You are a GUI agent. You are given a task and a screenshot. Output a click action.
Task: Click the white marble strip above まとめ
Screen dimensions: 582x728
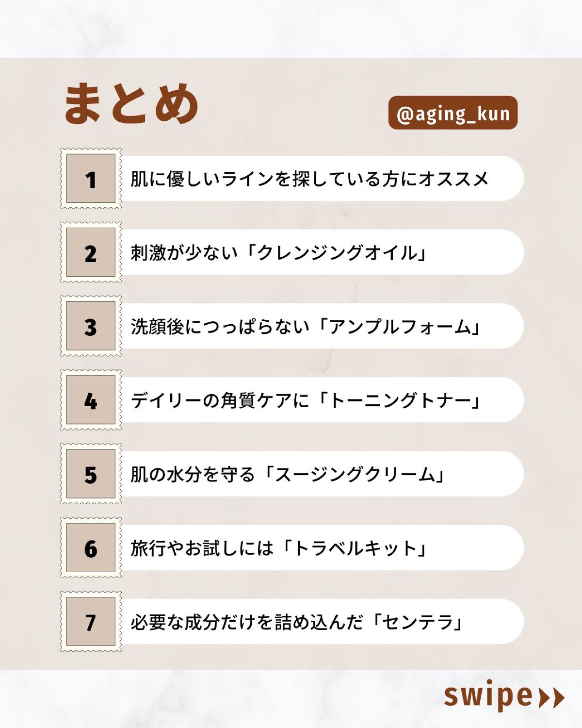tap(291, 29)
